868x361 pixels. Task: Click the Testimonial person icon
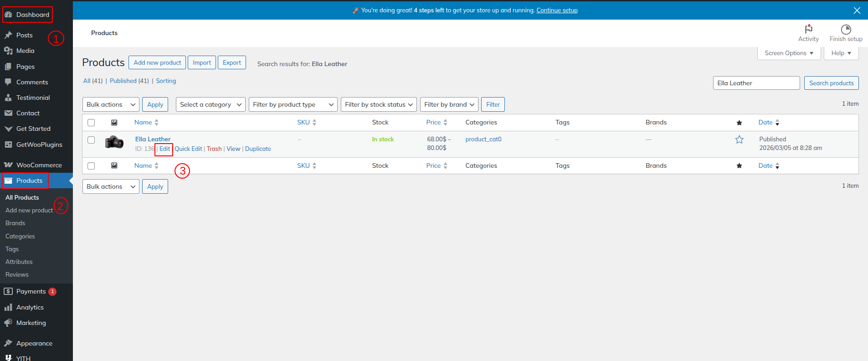click(8, 98)
